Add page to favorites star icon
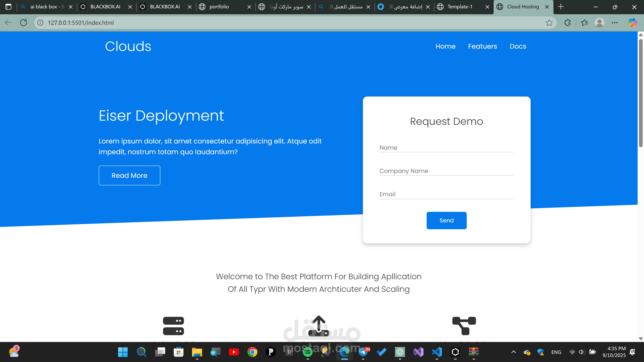644x362 pixels. [549, 23]
